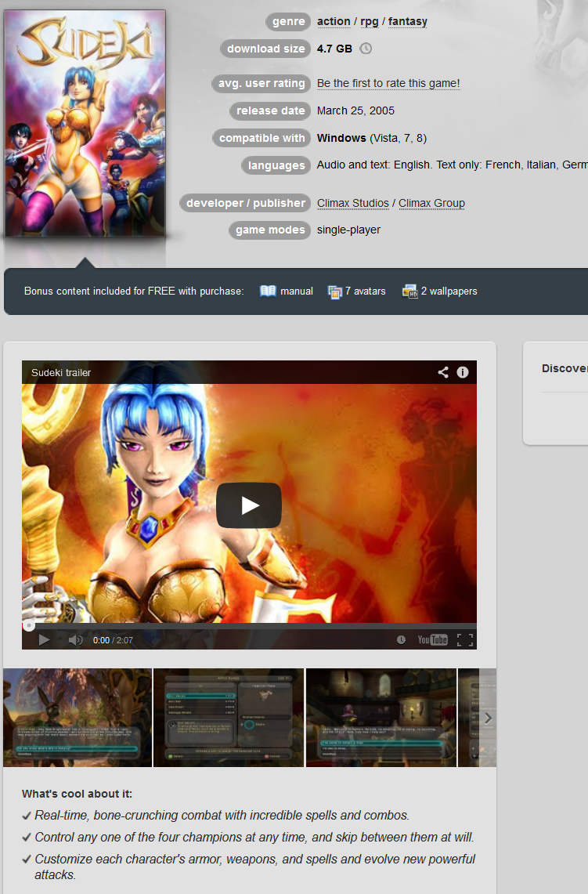Click the 2 wallpapers HD icon
Image resolution: width=588 pixels, height=894 pixels.
coord(409,291)
